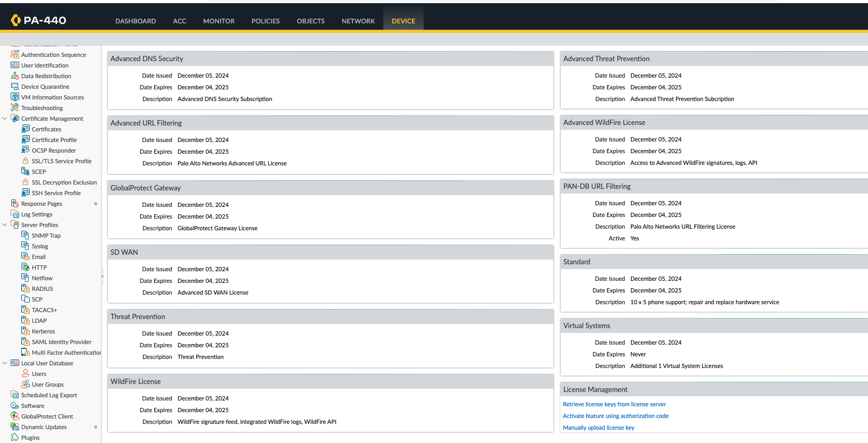The height and width of the screenshot is (443, 868).
Task: Switch to the DASHBOARD tab
Action: (x=136, y=21)
